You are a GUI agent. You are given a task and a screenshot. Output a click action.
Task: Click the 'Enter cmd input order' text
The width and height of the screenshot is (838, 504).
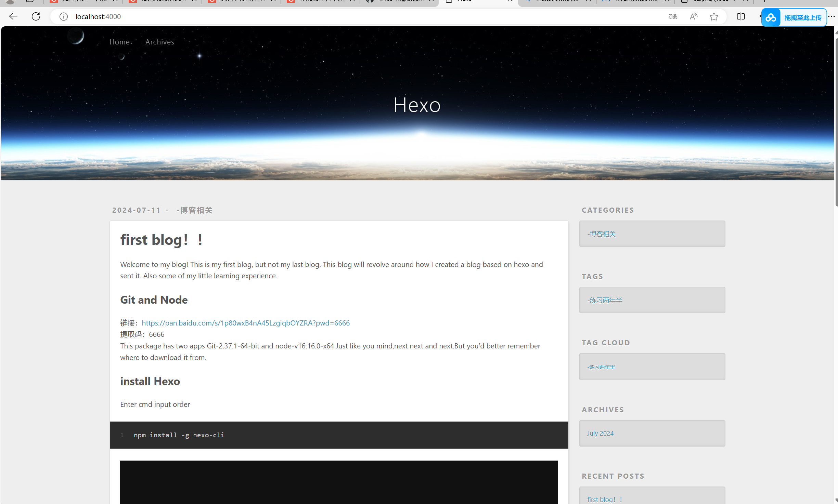click(x=155, y=404)
